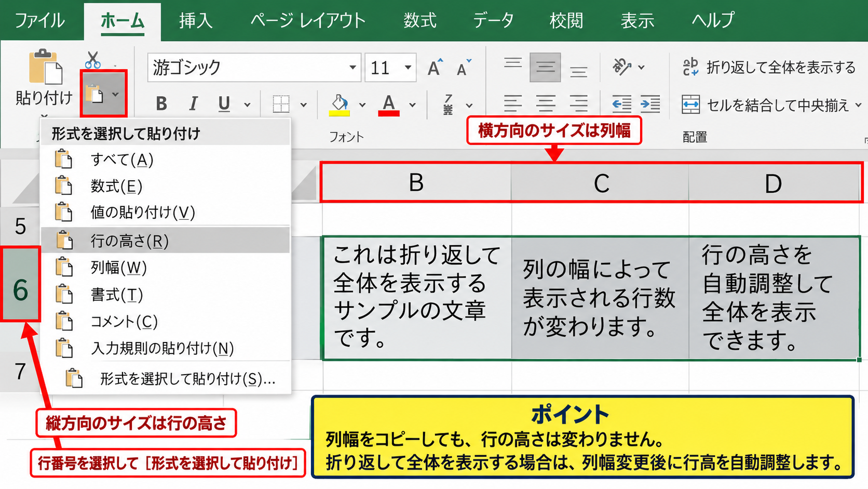Click increase indent icon
This screenshot has width=868, height=489.
(x=650, y=104)
